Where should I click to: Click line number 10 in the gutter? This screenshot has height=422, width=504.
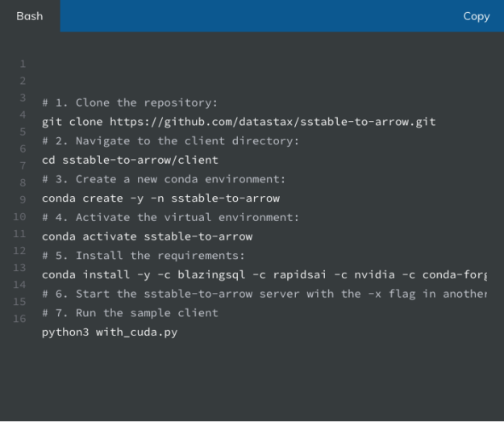tap(19, 216)
